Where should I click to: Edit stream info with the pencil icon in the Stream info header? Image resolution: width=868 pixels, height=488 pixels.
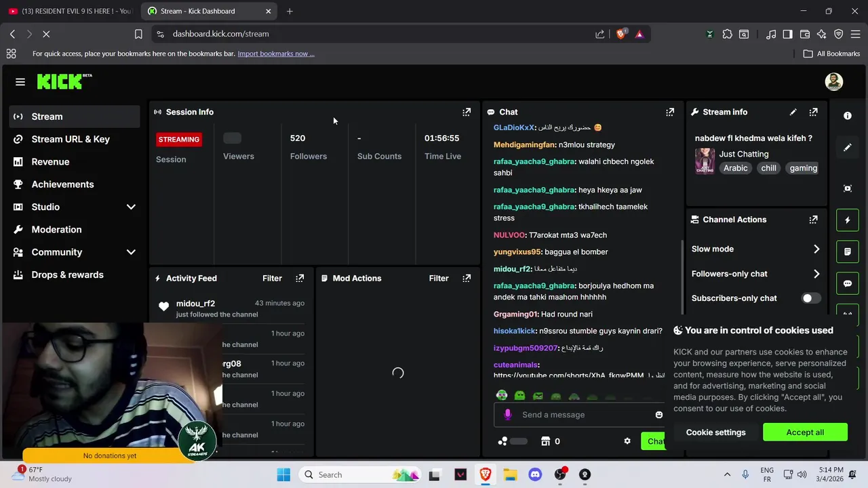[x=793, y=112]
